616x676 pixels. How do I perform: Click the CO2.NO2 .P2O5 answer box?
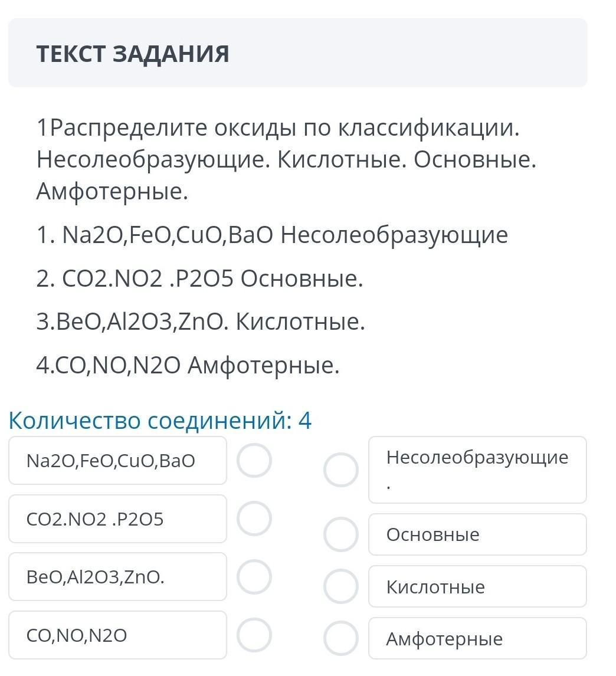click(x=117, y=519)
